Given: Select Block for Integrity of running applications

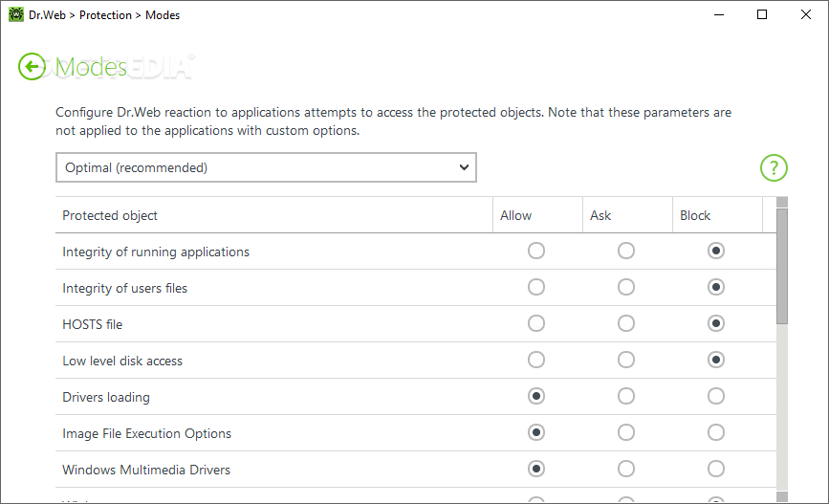Looking at the screenshot, I should (x=716, y=251).
